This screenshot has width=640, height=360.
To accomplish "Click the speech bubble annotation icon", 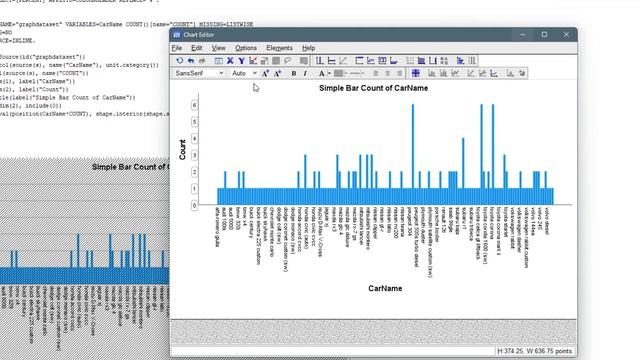I will [288, 61].
